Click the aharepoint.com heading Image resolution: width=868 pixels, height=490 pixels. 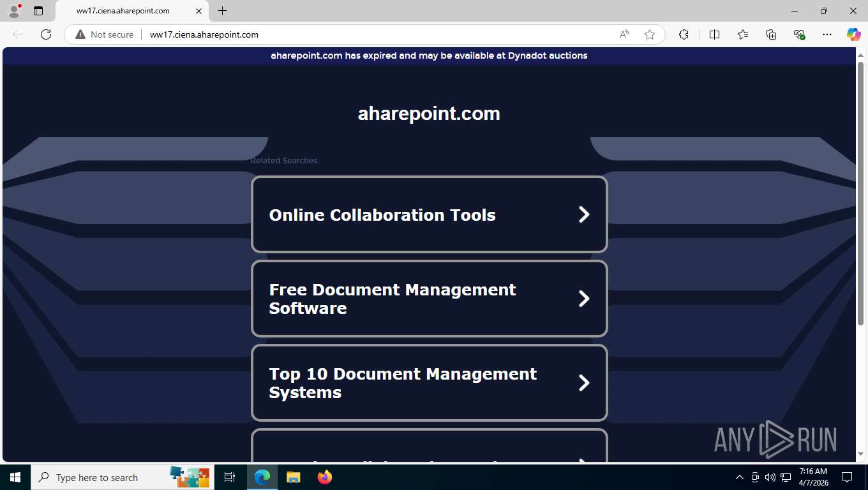[429, 114]
